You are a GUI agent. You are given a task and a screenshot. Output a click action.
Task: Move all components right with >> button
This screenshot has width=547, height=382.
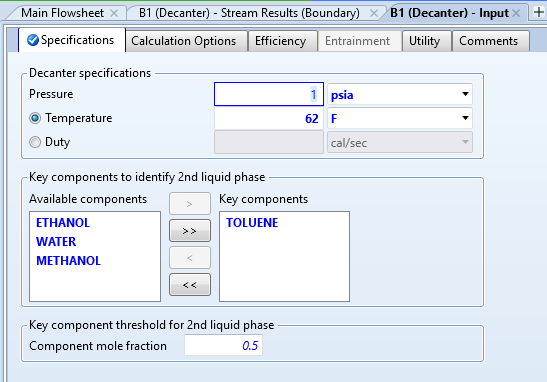coord(190,231)
